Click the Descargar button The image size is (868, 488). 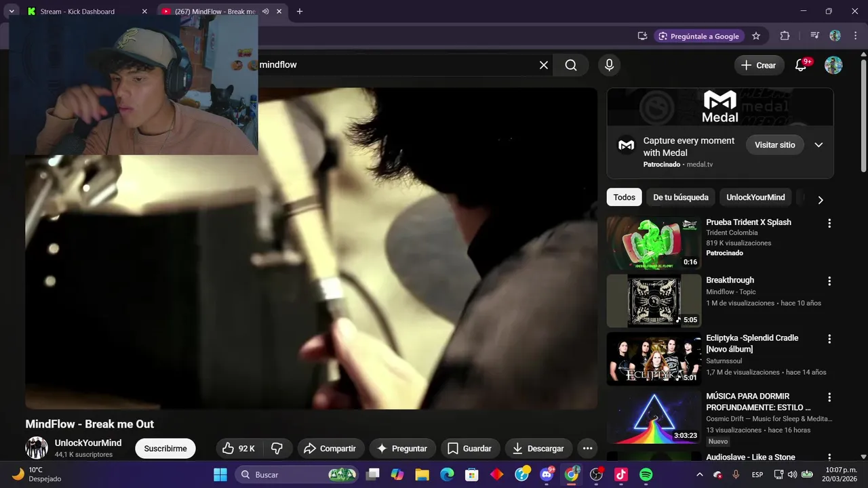click(538, 448)
